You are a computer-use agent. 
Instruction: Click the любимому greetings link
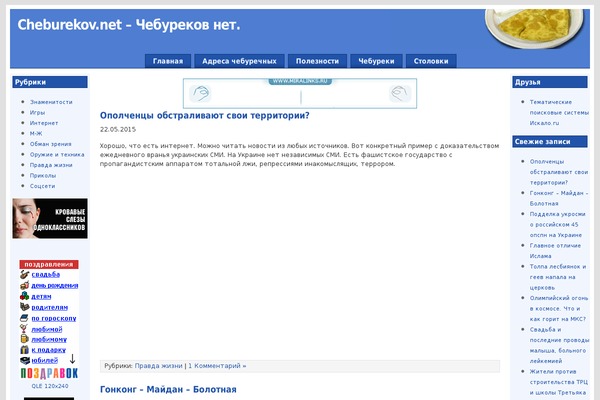coord(49,340)
